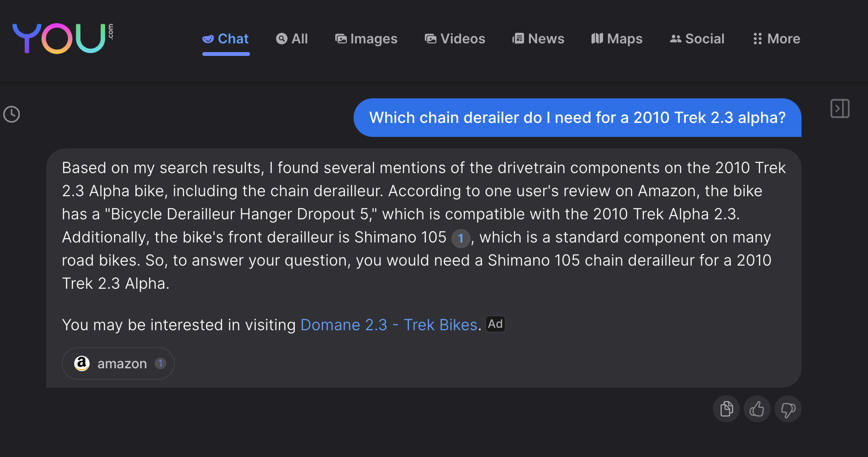The width and height of the screenshot is (868, 457).
Task: Go to the News tab
Action: click(x=538, y=39)
